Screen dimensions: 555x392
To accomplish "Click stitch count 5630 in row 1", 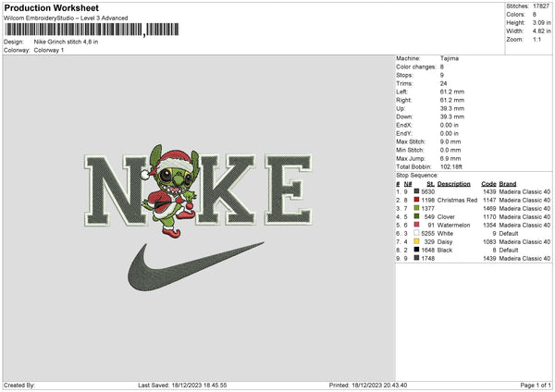I will coord(428,191).
